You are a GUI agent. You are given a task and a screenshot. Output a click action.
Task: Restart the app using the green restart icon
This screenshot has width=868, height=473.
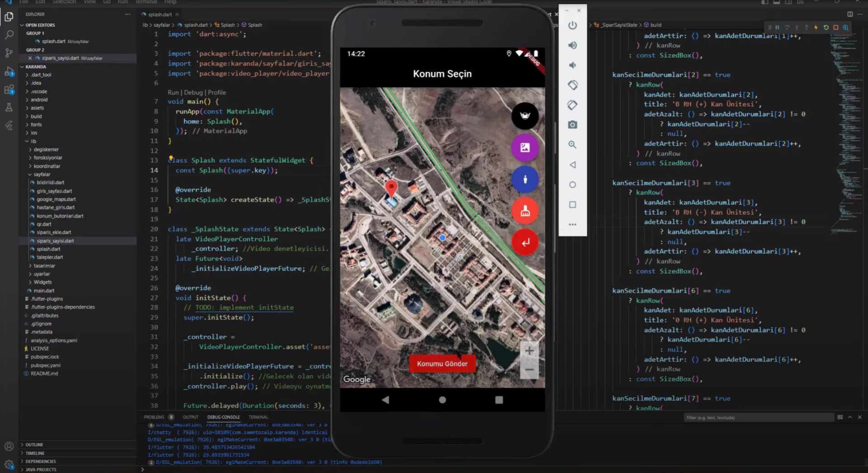[826, 28]
